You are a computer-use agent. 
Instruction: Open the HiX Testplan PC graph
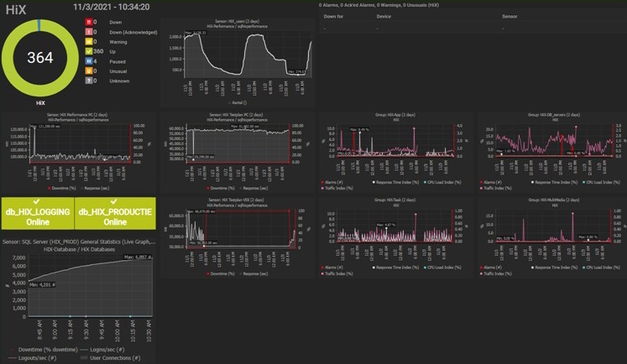(238, 152)
